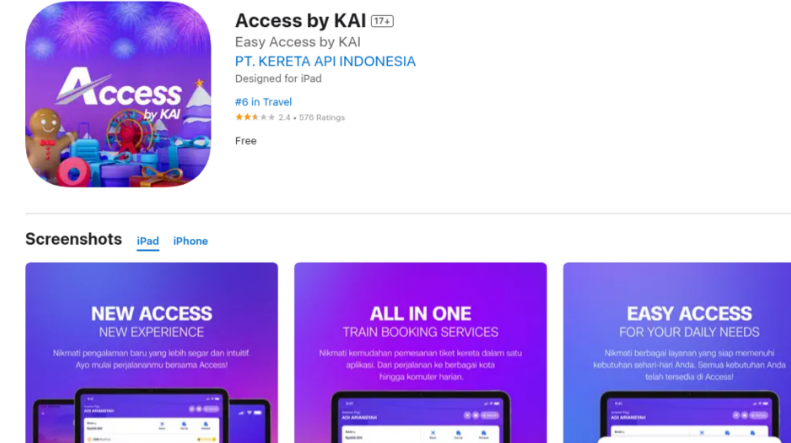Click the Free price label
This screenshot has height=443, width=791.
click(x=246, y=141)
